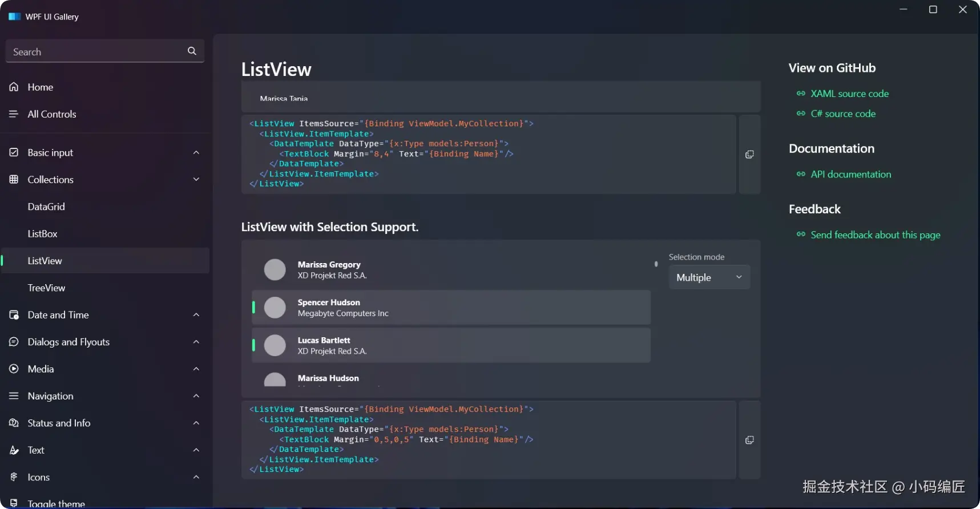Click Spencer Hudson's avatar circle
980x509 pixels.
(275, 307)
